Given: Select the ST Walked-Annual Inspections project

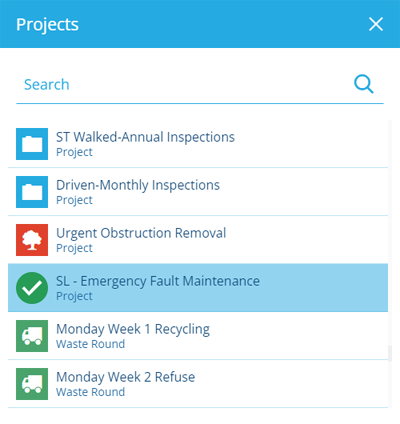Looking at the screenshot, I should (x=198, y=144).
